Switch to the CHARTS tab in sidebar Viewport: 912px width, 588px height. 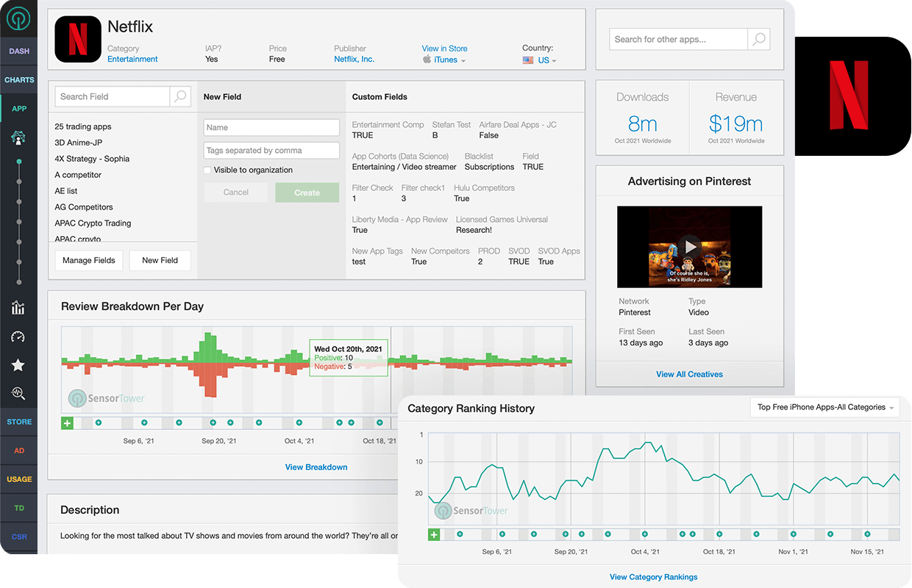(x=18, y=79)
